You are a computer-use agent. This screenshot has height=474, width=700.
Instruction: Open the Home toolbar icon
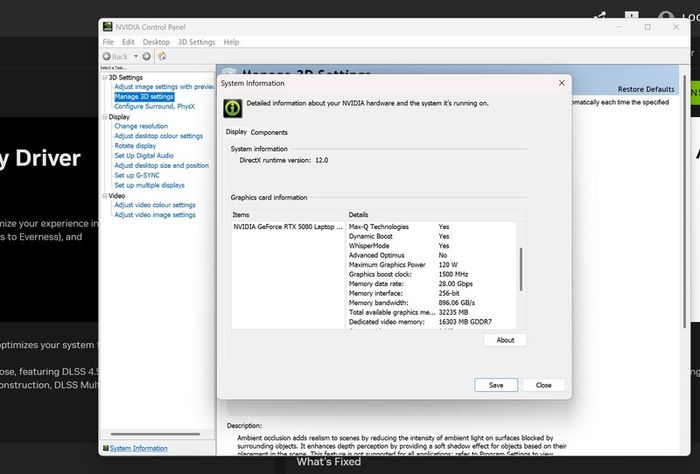[x=162, y=56]
